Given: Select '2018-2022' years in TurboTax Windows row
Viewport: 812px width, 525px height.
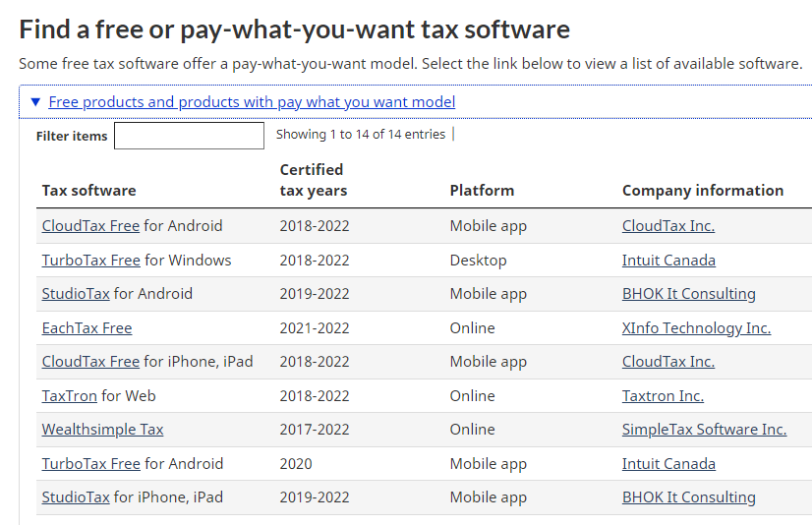Looking at the screenshot, I should pyautogui.click(x=315, y=260).
